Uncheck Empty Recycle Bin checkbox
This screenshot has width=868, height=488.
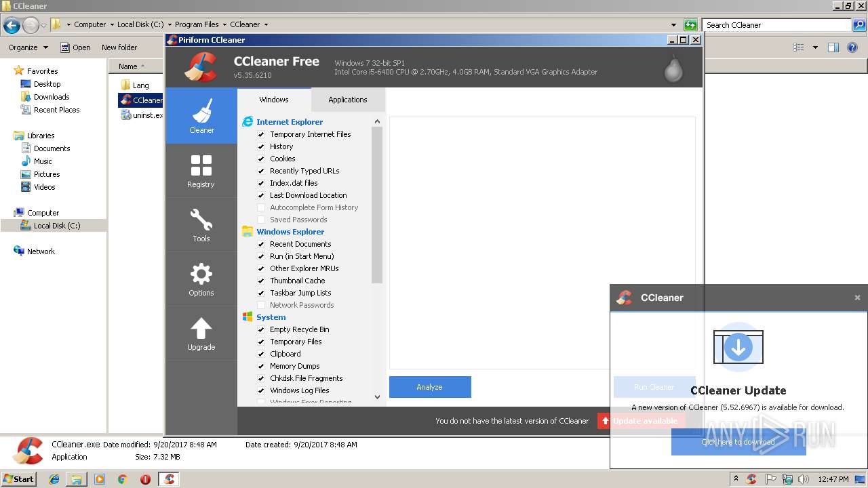pyautogui.click(x=261, y=329)
